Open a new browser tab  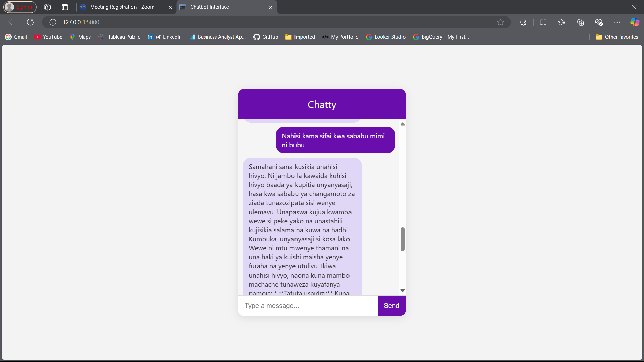[286, 7]
